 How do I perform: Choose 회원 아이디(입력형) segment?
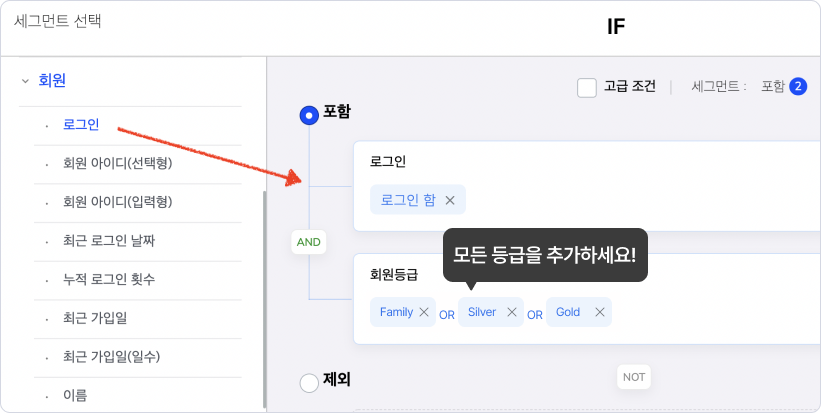point(117,202)
